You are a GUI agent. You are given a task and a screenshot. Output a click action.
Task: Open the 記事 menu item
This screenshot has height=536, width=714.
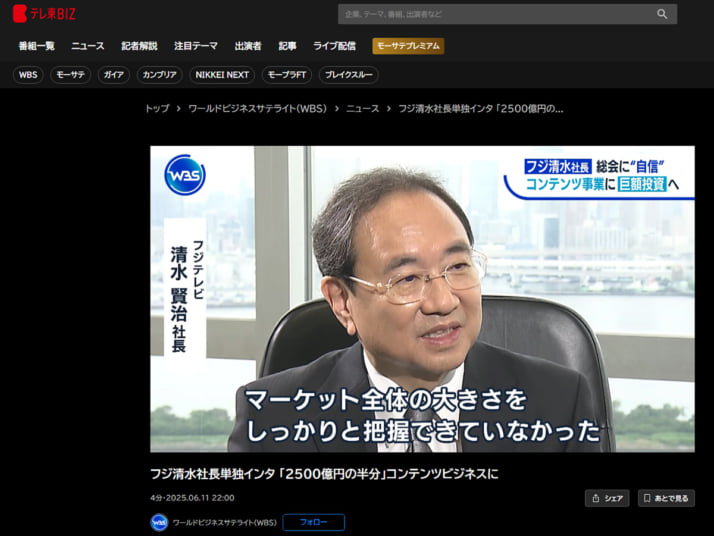(x=287, y=46)
